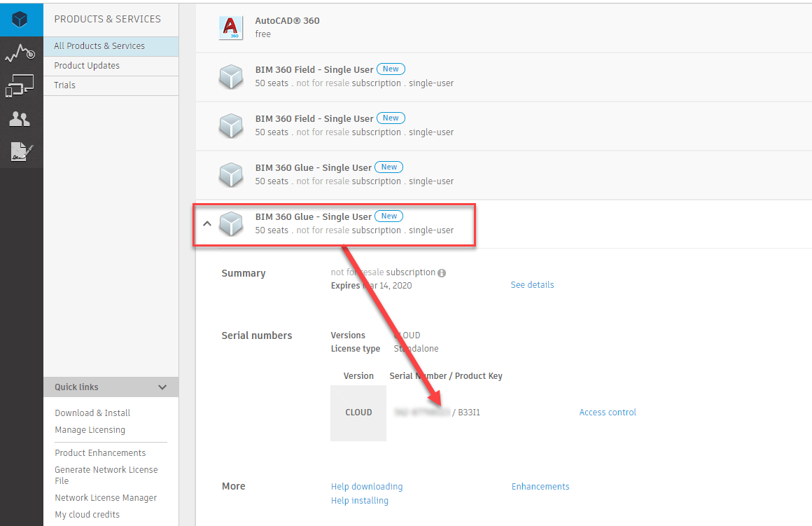Click the Serial numbers section label
This screenshot has height=526, width=812.
pos(257,335)
